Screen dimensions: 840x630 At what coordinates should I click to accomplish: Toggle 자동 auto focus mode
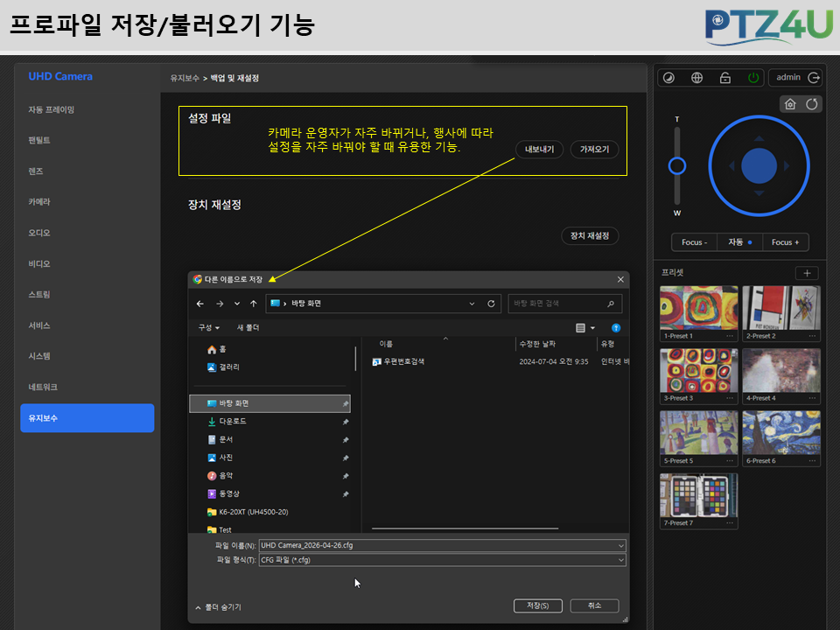(740, 242)
